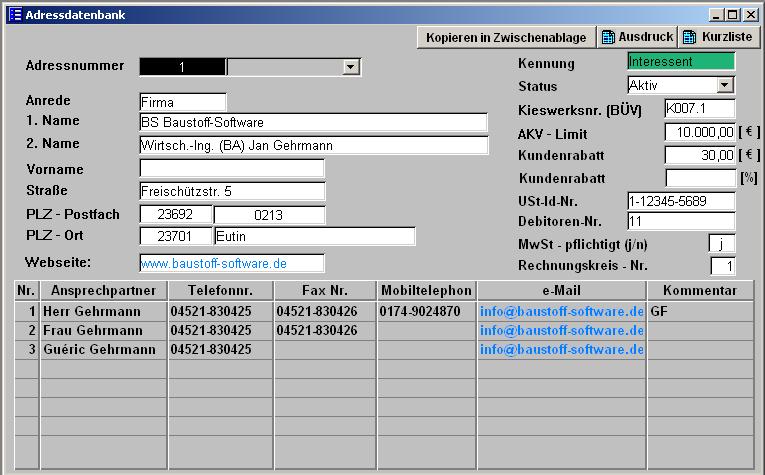Viewport: 765px width, 475px height.
Task: Click the Rechnungskreis-Nr. field
Action: pyautogui.click(x=722, y=266)
